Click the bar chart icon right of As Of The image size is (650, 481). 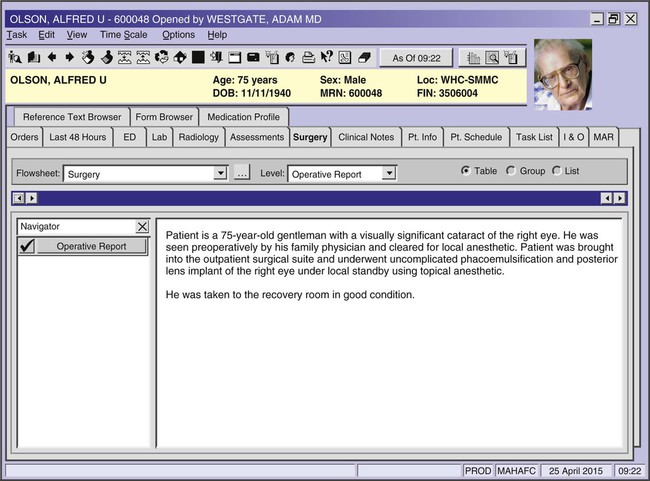473,58
